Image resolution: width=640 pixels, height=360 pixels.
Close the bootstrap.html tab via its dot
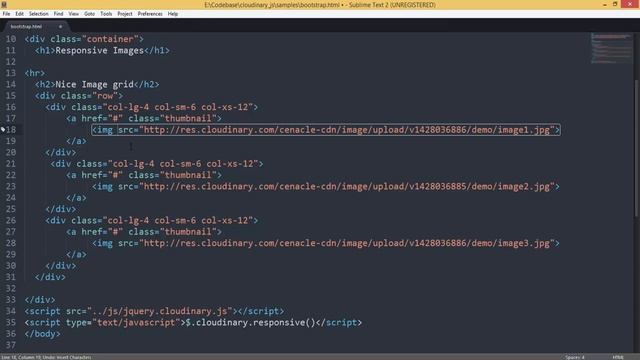point(60,27)
